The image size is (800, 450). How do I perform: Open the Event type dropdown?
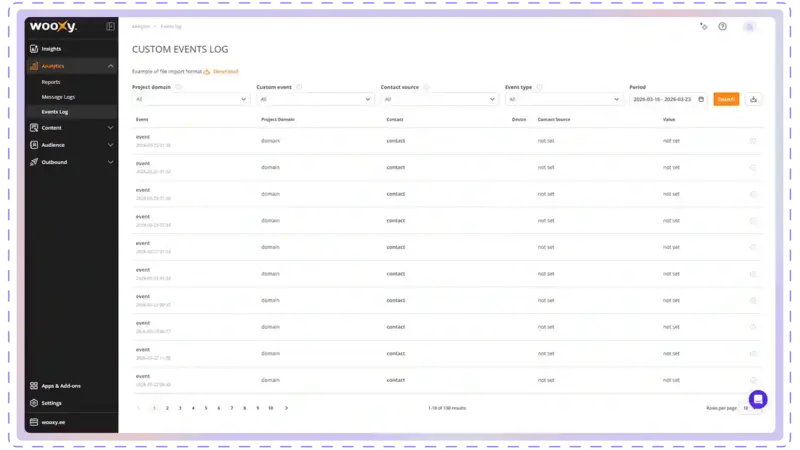pos(564,99)
